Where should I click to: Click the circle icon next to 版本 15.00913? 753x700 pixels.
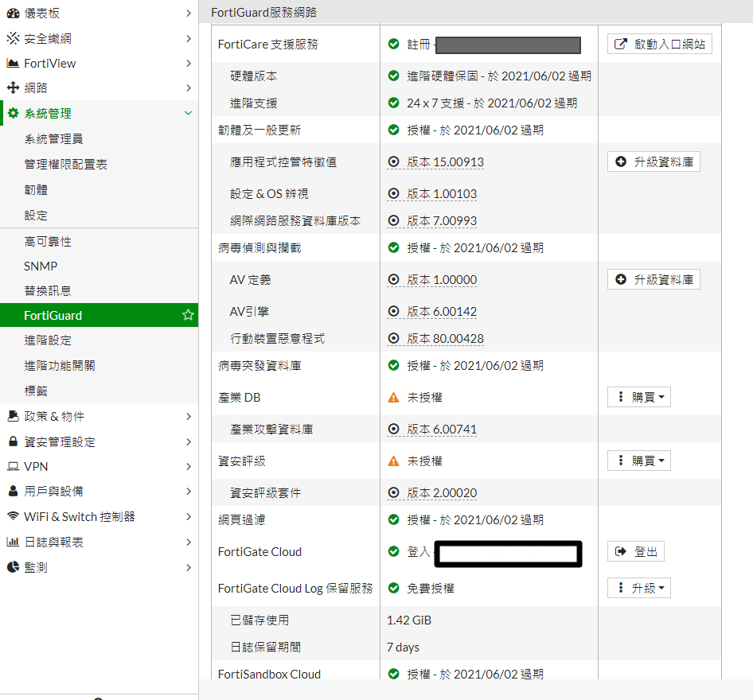[x=394, y=161]
